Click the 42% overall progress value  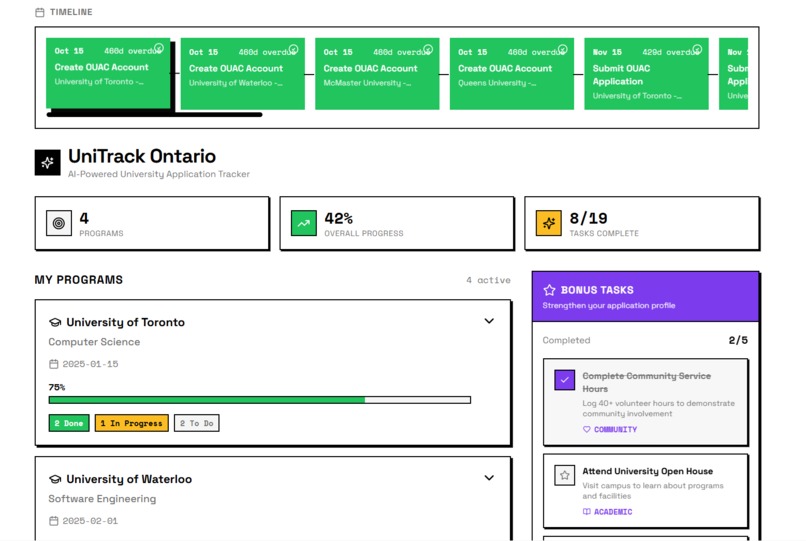point(338,219)
